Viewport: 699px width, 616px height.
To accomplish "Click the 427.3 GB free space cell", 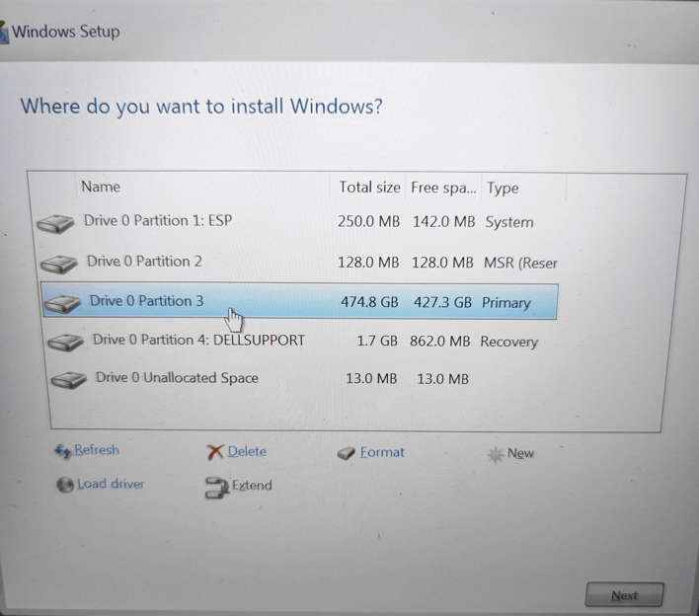I will click(442, 303).
